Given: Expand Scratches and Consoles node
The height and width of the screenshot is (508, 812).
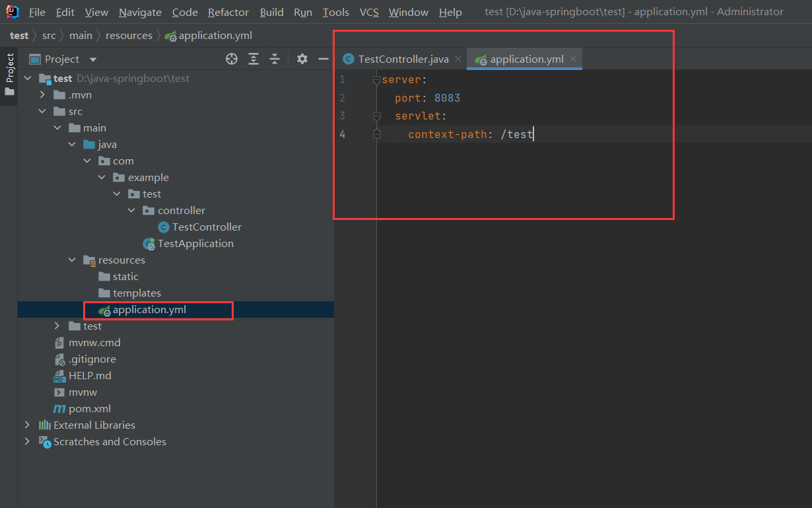Looking at the screenshot, I should tap(28, 442).
